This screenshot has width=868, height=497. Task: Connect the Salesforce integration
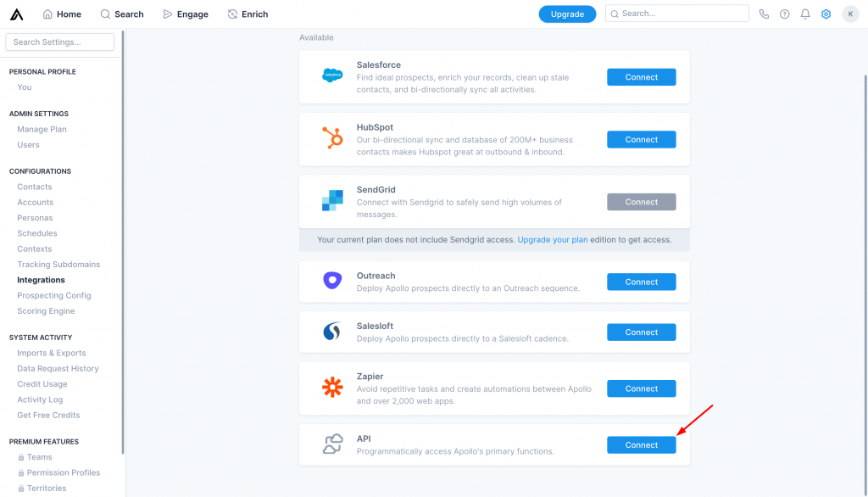pyautogui.click(x=641, y=77)
